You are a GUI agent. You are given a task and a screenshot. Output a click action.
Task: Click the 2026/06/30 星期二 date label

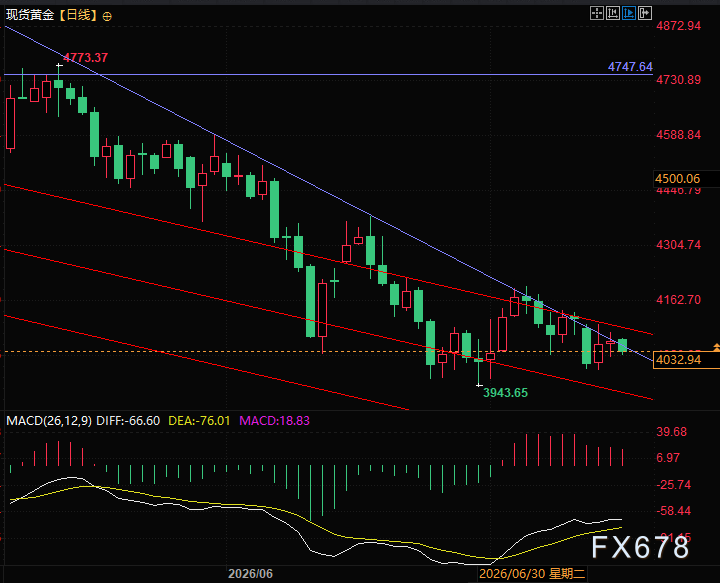click(532, 574)
